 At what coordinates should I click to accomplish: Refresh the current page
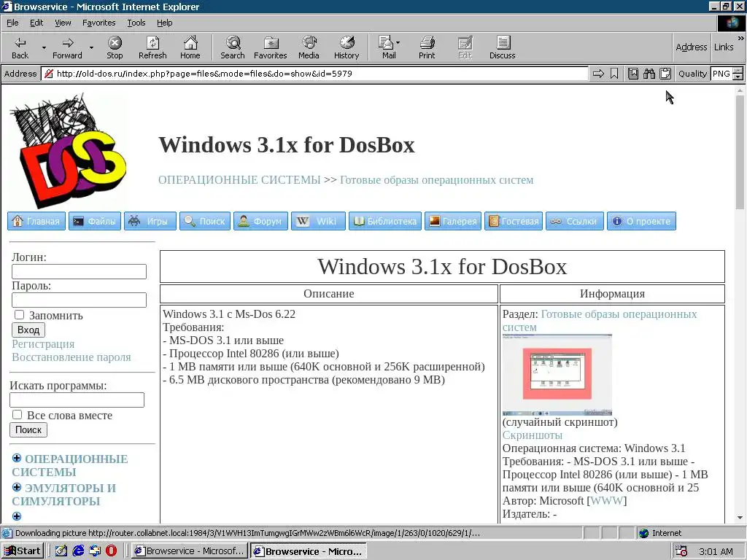point(152,47)
